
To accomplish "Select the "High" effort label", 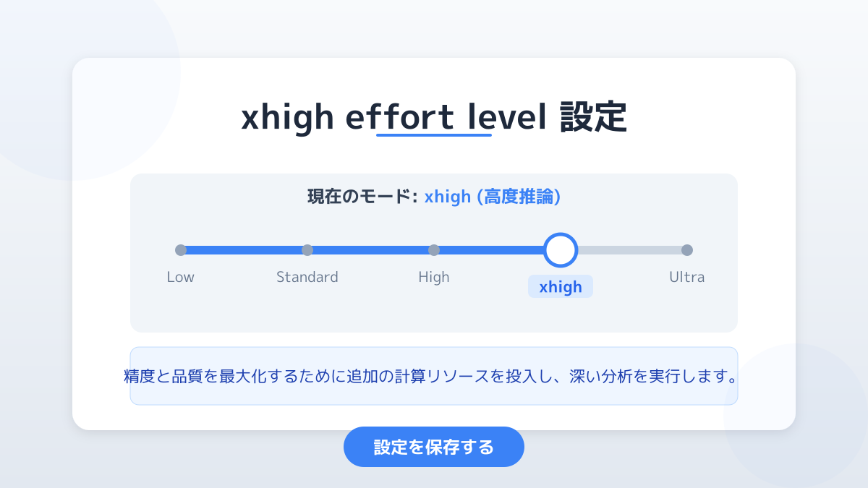I will point(434,277).
